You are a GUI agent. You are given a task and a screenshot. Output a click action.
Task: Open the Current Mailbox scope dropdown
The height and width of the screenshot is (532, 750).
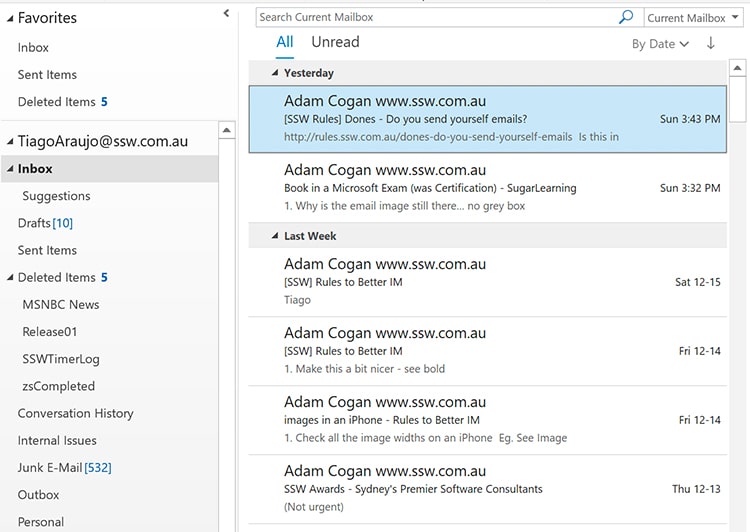click(x=692, y=18)
